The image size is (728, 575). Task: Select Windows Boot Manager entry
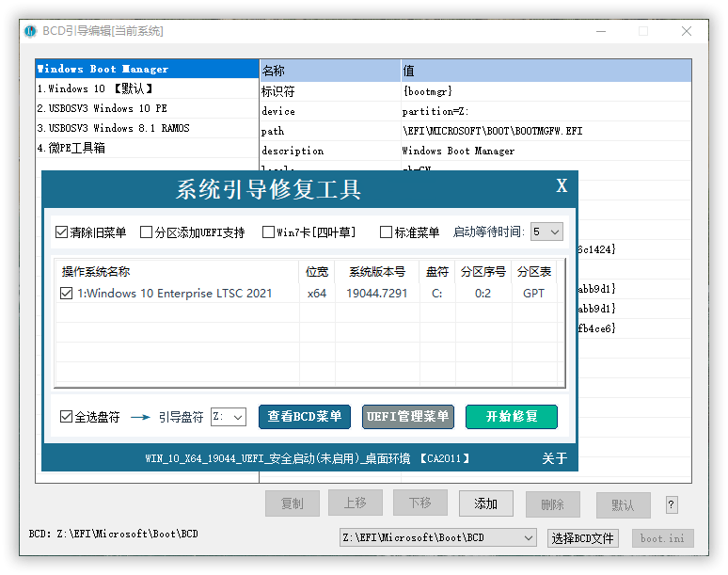[147, 69]
